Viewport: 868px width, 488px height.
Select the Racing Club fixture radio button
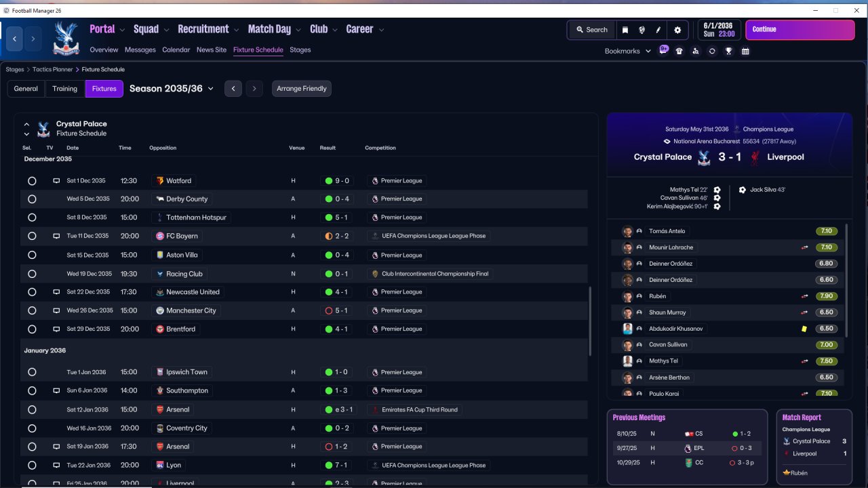[x=32, y=274]
